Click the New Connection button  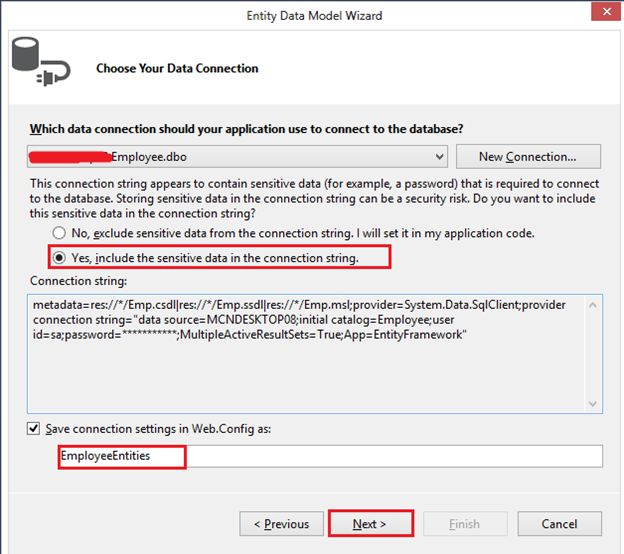[x=527, y=157]
